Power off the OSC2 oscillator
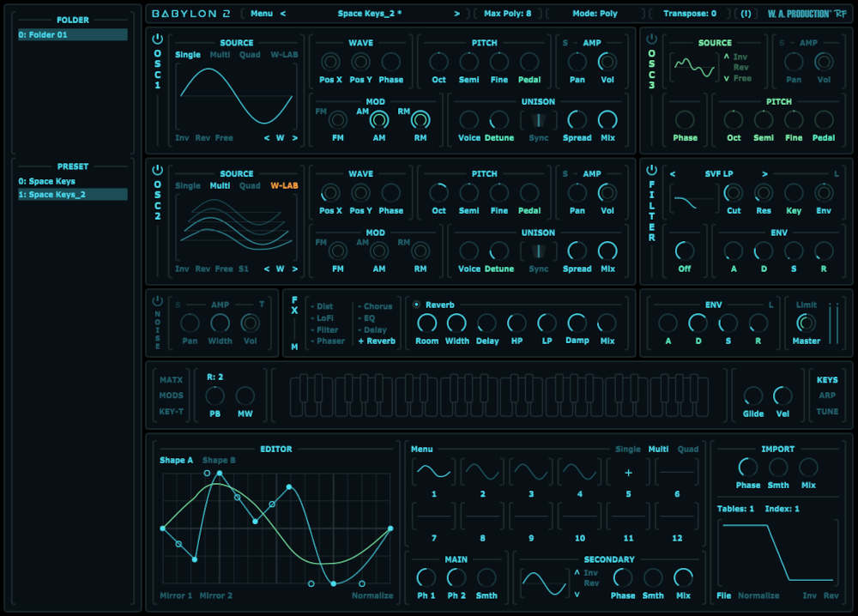 point(156,172)
